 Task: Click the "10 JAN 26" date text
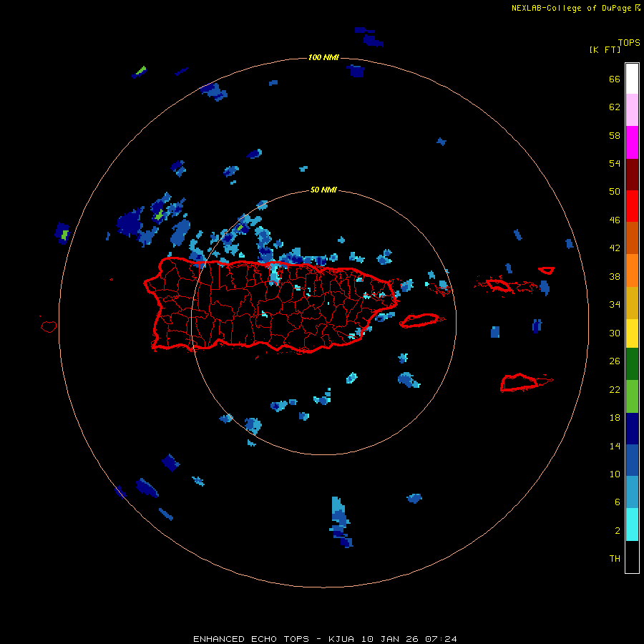pyautogui.click(x=391, y=639)
